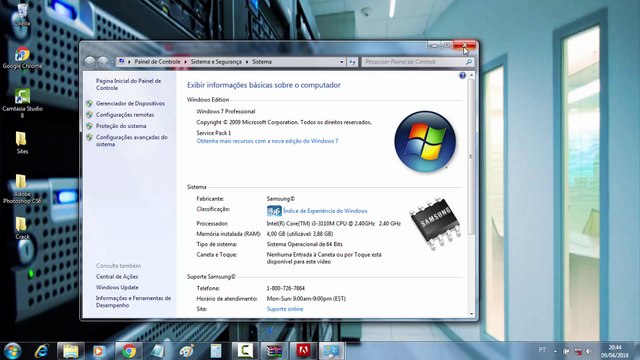Open Índice de Experiência do Windows

[x=325, y=211]
